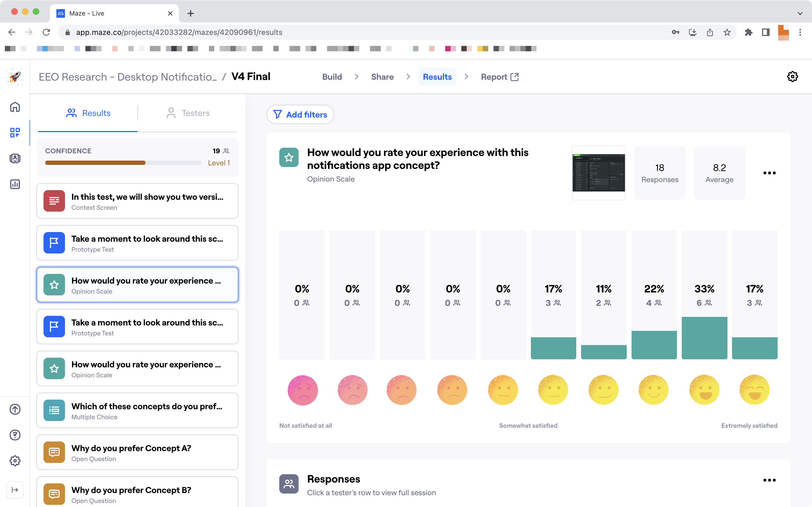Reload the page
Image resolution: width=812 pixels, height=507 pixels.
coord(46,32)
